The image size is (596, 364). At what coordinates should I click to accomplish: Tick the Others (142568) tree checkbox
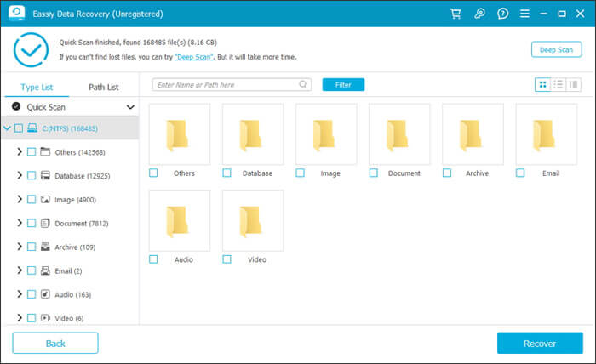pos(32,152)
